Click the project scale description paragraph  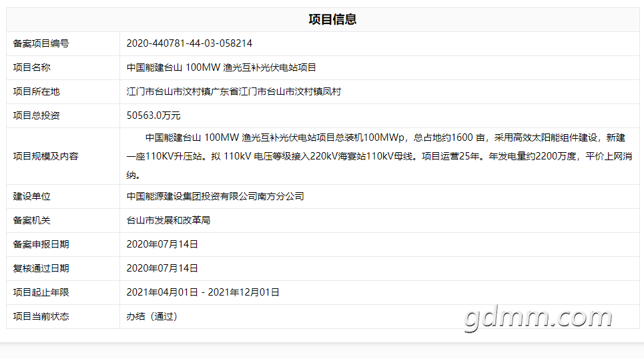(379, 156)
